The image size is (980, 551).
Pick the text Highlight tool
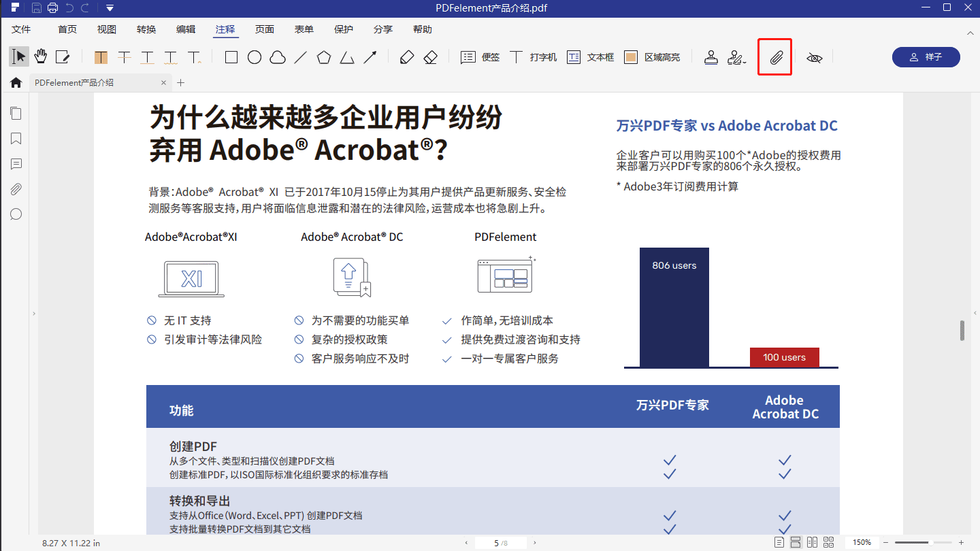click(101, 57)
